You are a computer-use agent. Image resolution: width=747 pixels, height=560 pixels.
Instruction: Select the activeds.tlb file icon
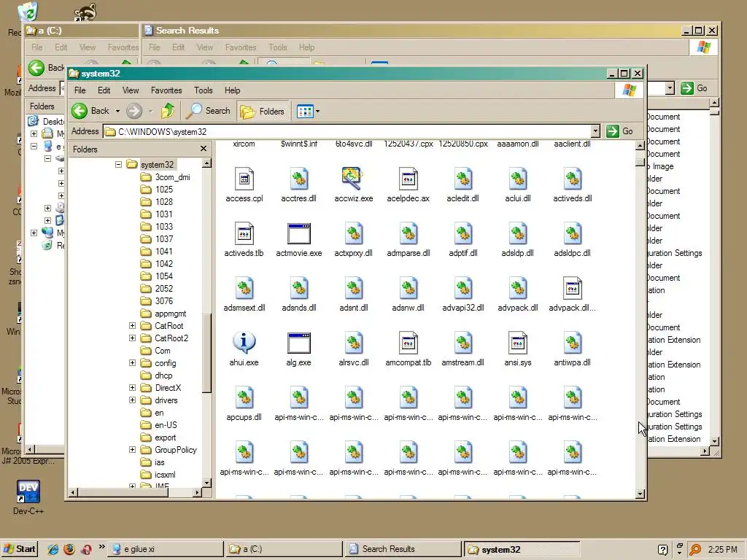point(244,234)
